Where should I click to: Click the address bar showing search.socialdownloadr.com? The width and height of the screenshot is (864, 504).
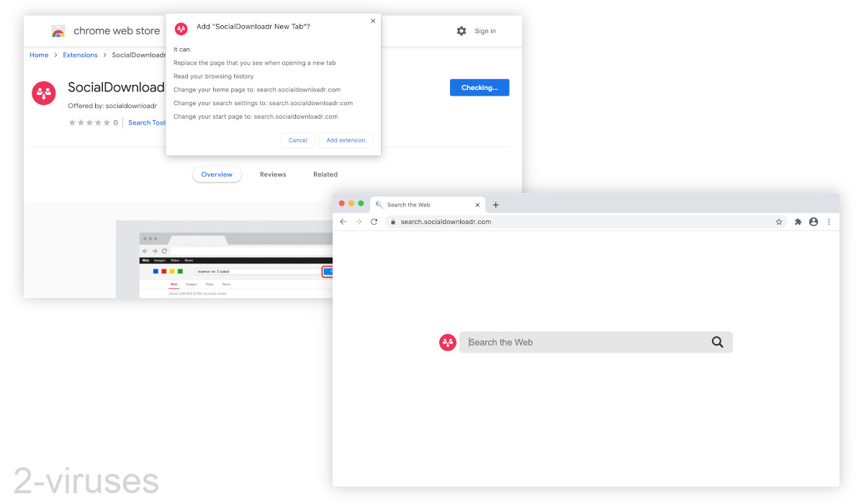586,222
